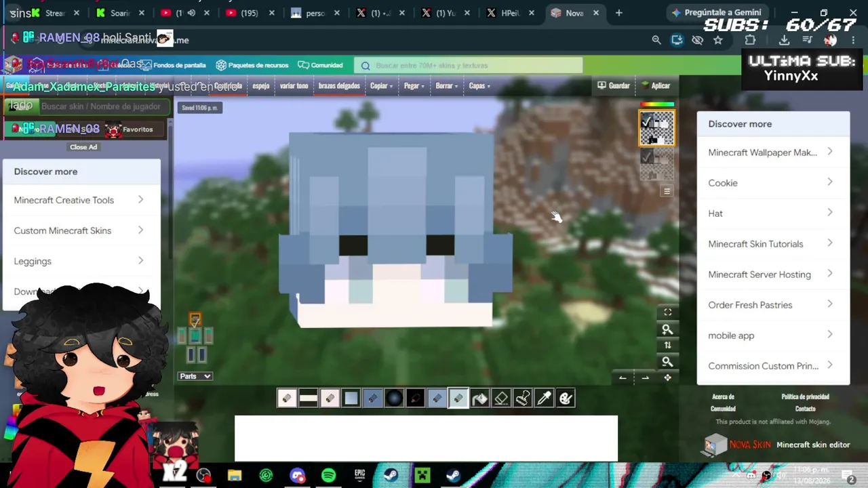
Task: Open Minecraft Skin Tutorials suggestion
Action: click(x=773, y=244)
